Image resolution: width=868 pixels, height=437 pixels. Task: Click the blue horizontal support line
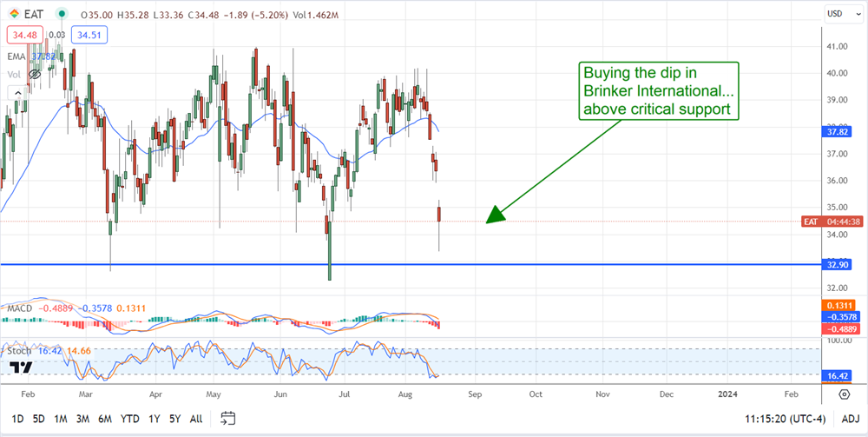410,264
